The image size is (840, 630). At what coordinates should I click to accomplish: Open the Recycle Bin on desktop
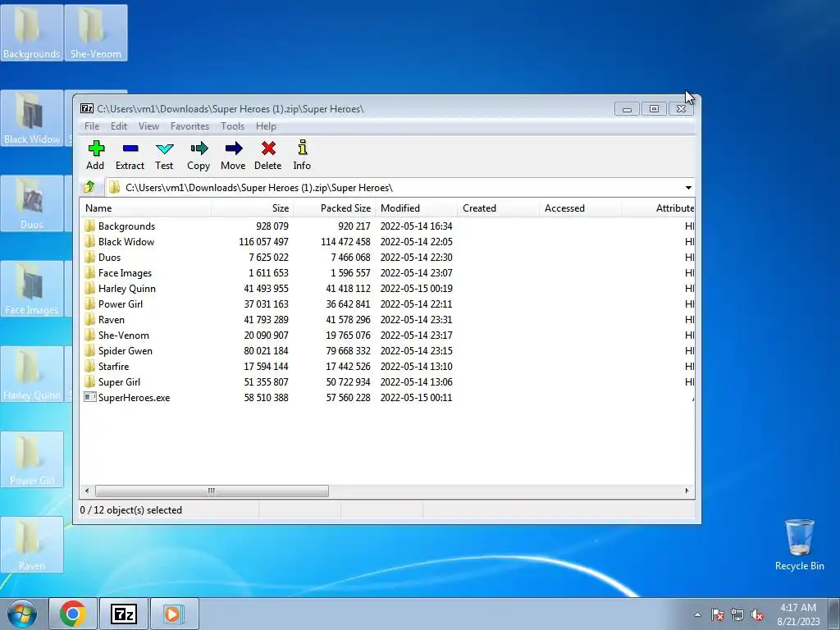tap(799, 545)
